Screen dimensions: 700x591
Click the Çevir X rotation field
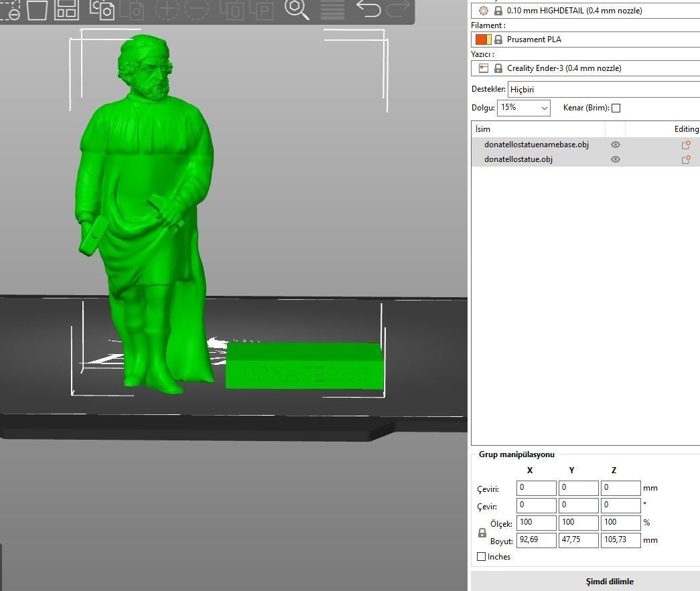[536, 505]
